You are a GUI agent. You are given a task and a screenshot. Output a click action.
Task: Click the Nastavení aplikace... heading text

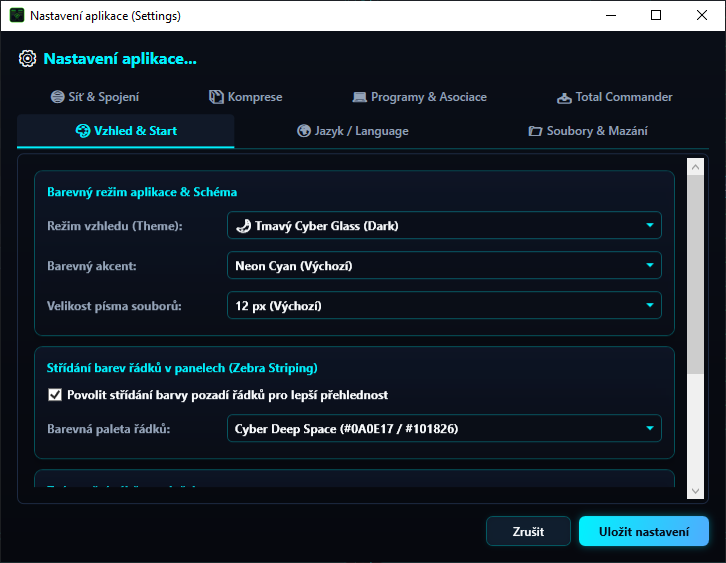pos(120,59)
